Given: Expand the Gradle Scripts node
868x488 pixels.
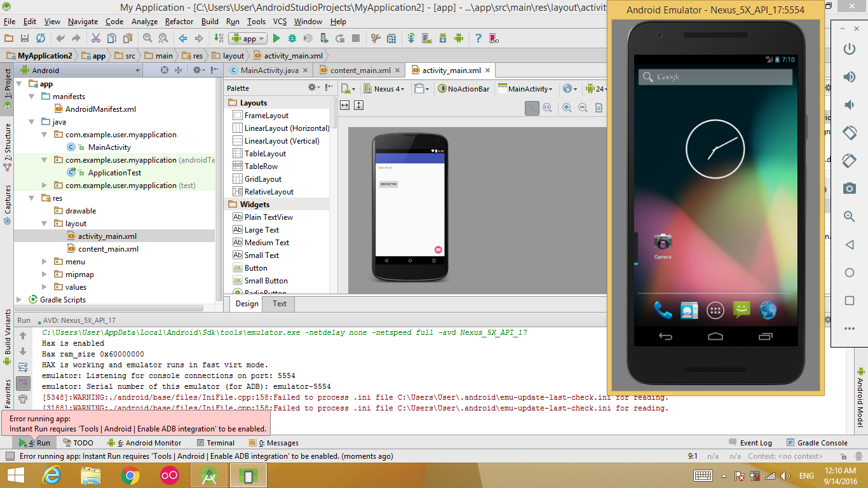Looking at the screenshot, I should (x=18, y=300).
